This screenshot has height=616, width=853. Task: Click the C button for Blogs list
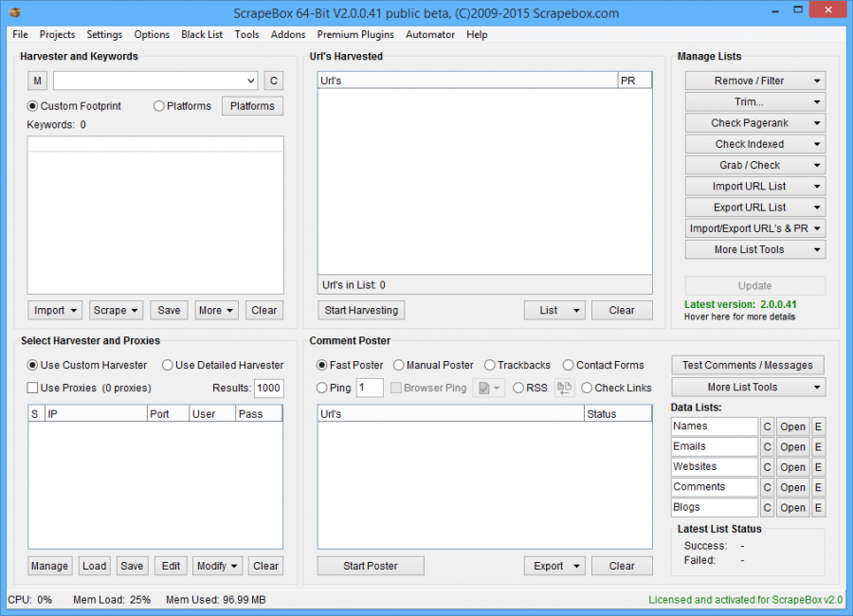[768, 508]
